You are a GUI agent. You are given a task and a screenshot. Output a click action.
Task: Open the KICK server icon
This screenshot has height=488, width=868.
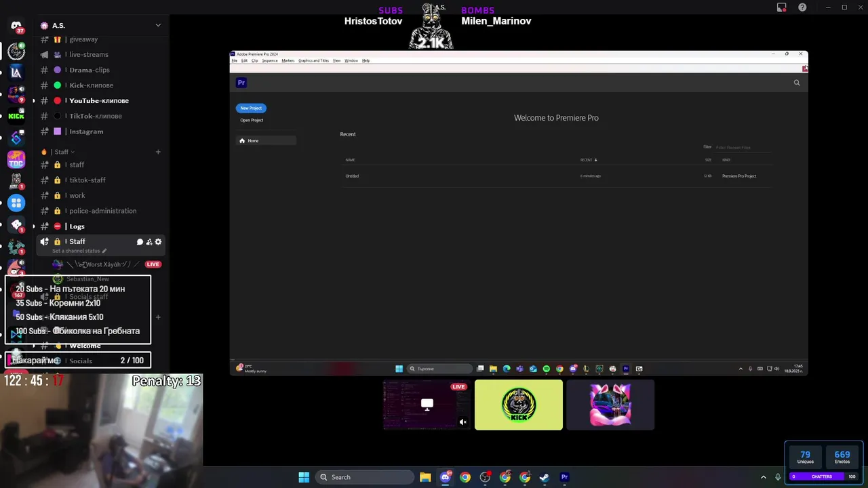[16, 115]
